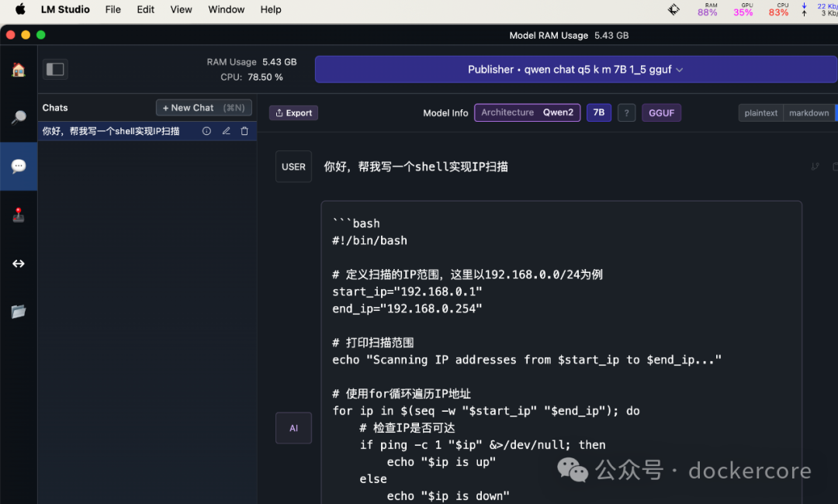Click the Apple menu logo
Screen dimensions: 838x504
point(20,9)
